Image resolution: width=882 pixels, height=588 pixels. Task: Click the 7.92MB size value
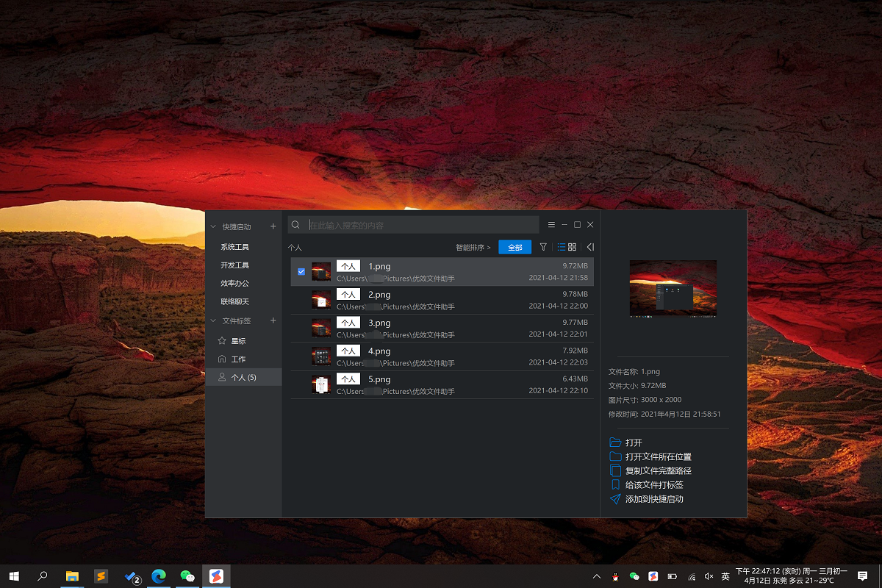pyautogui.click(x=576, y=351)
